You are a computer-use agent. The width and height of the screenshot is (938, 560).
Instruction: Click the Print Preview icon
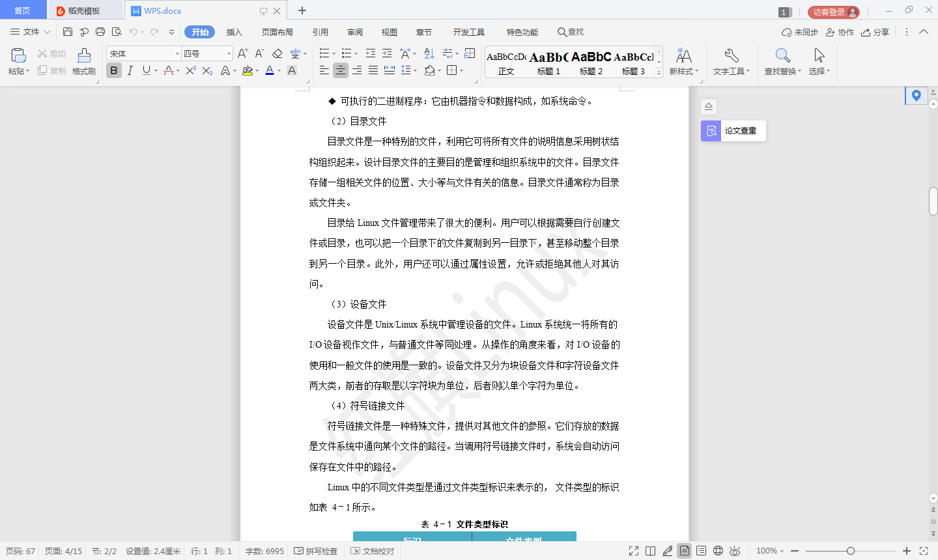[x=117, y=31]
